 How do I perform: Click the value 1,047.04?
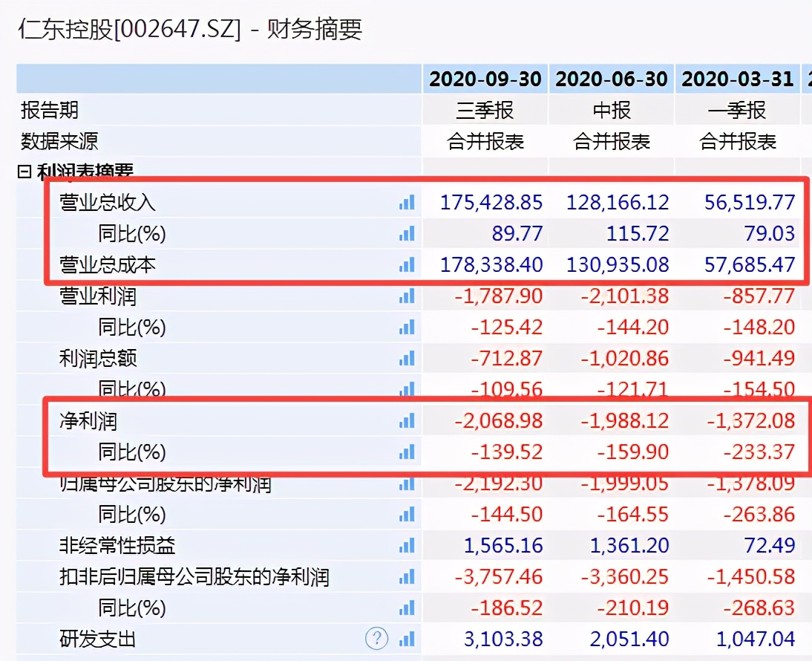pyautogui.click(x=756, y=639)
